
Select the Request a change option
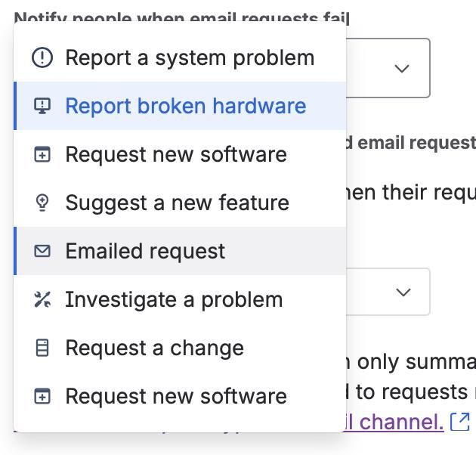pos(154,348)
